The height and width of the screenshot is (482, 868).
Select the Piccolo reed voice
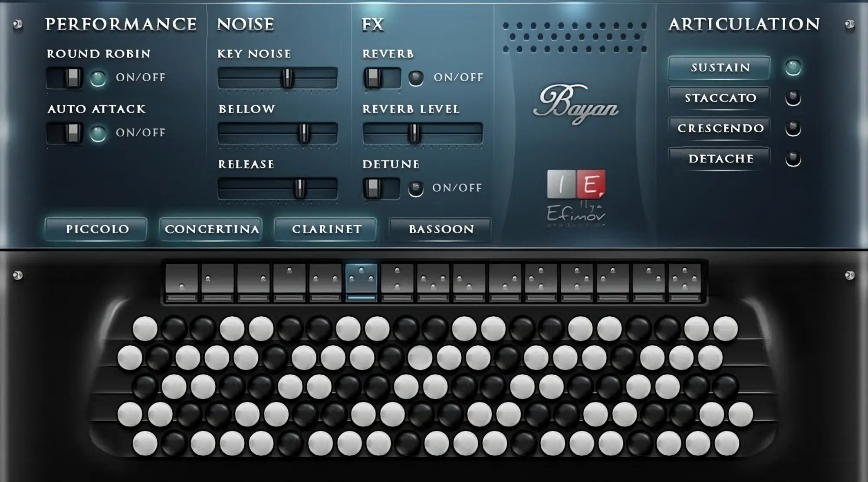97,229
